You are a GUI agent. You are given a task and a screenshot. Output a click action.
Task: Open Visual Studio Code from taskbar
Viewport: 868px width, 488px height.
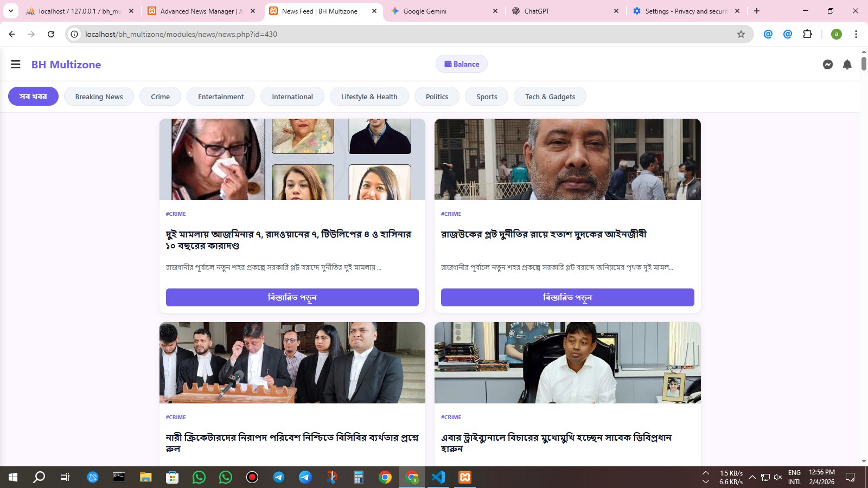(x=438, y=477)
